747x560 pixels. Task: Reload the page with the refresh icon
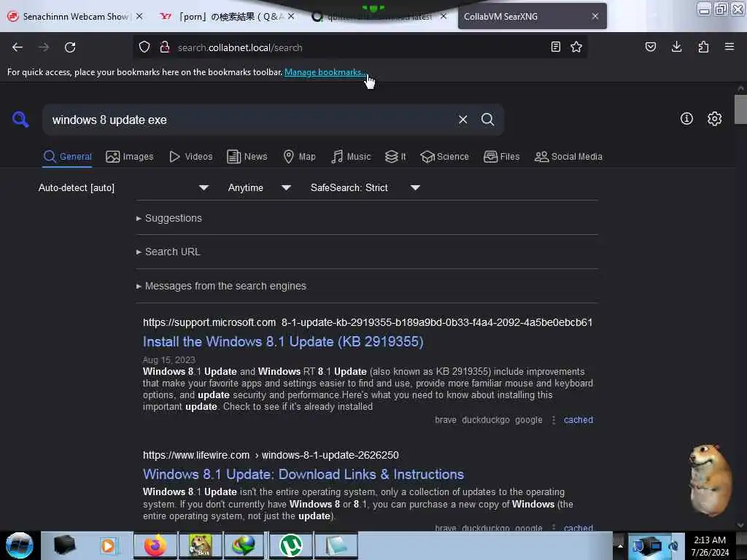[70, 47]
